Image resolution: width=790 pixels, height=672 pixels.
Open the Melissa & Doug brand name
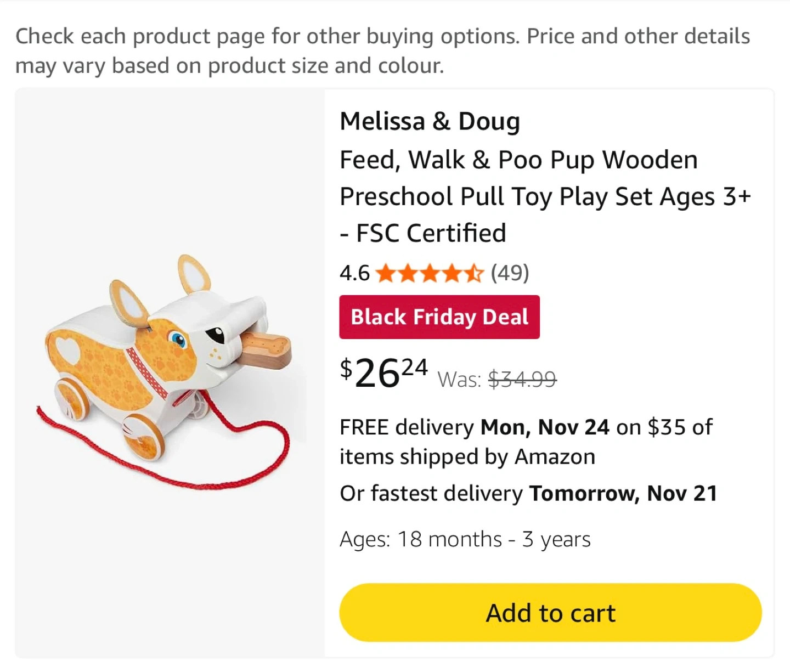[430, 121]
